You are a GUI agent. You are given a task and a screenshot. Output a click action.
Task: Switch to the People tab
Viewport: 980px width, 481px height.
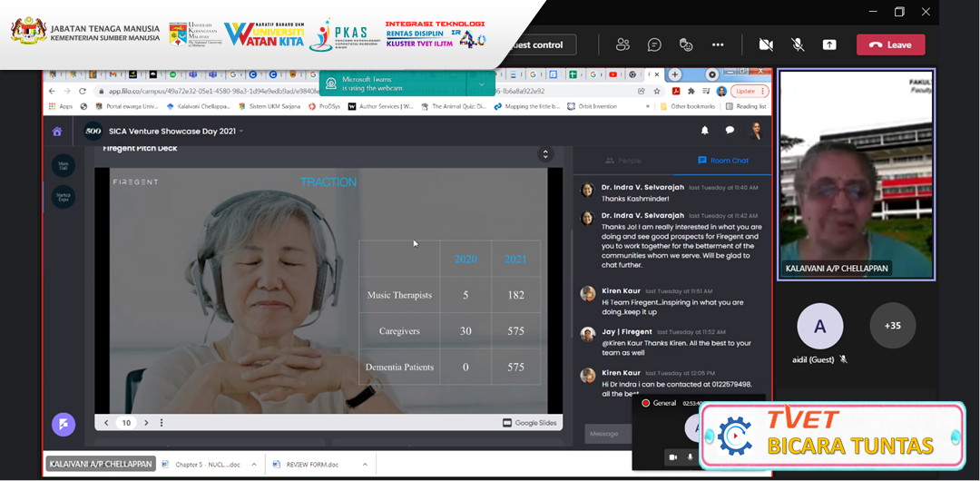coord(622,161)
